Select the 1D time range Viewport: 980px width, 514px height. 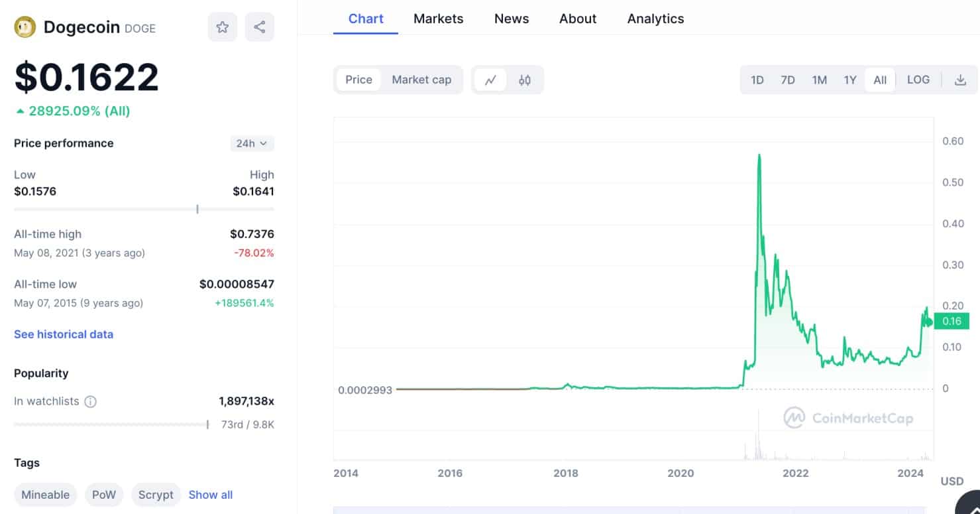[x=757, y=80]
